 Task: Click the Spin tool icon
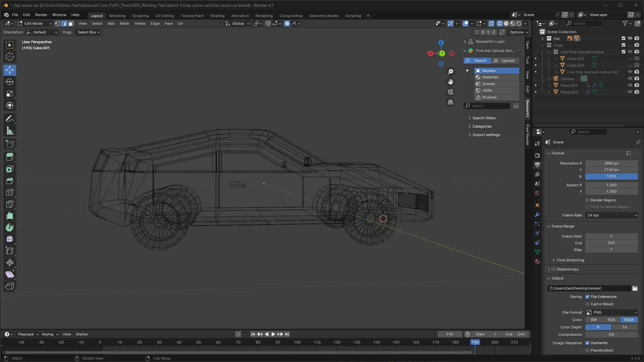click(10, 228)
